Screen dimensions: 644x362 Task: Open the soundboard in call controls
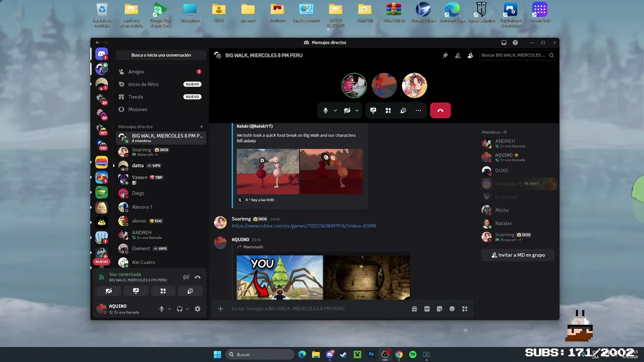(x=403, y=111)
